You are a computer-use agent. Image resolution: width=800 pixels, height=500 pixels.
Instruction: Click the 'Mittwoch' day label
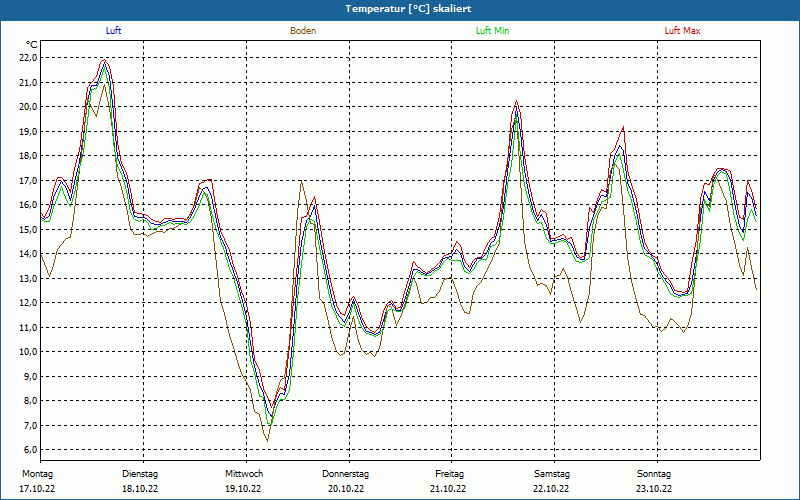[x=244, y=474]
